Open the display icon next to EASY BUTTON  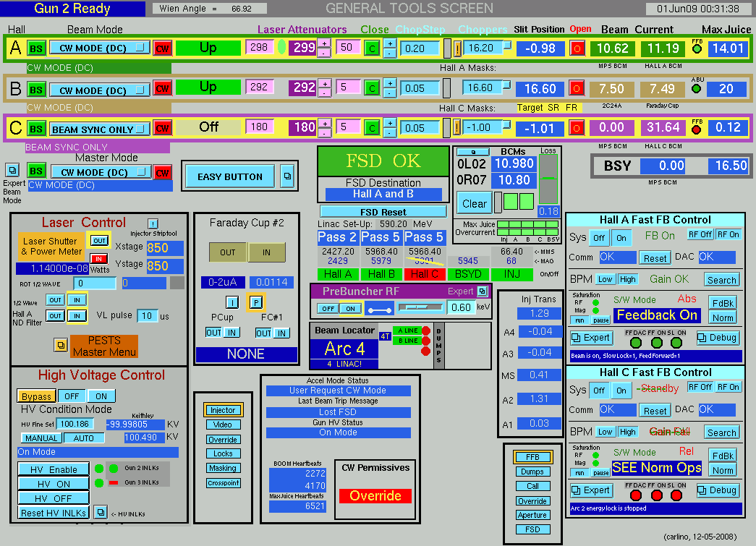(x=287, y=176)
